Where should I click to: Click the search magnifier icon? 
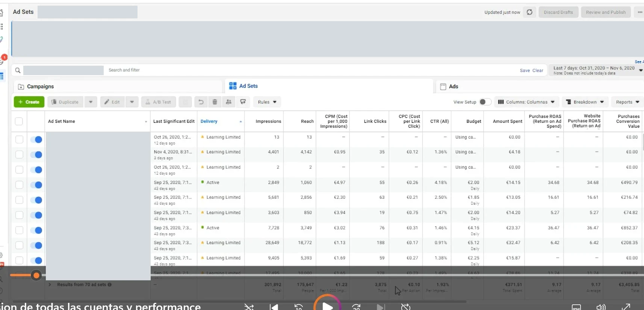coord(18,70)
